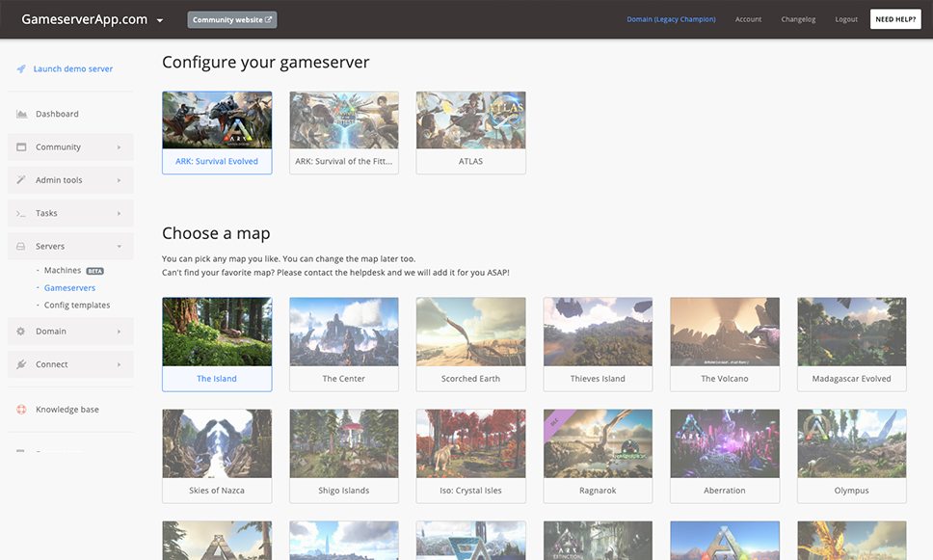Collapse the Servers submenu arrow

point(119,247)
